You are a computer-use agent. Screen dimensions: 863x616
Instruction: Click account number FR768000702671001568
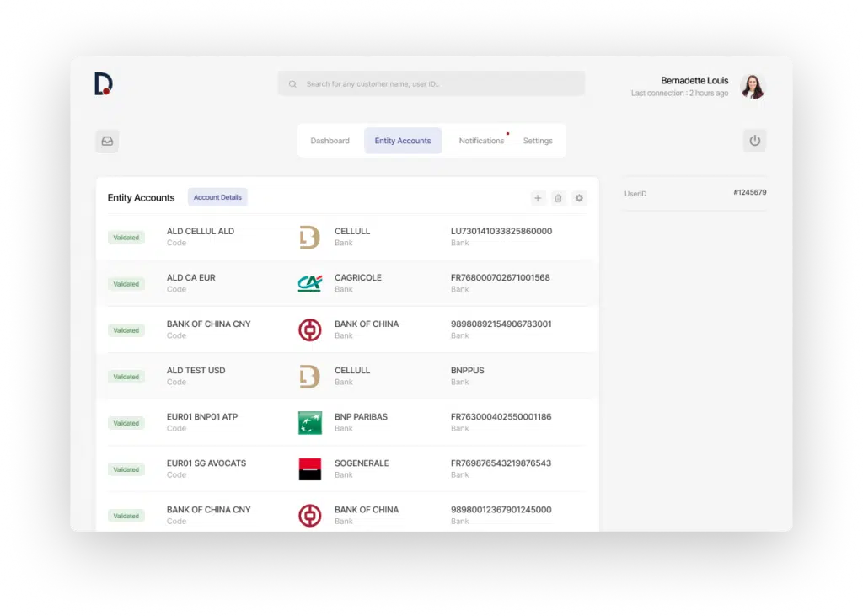(x=501, y=277)
